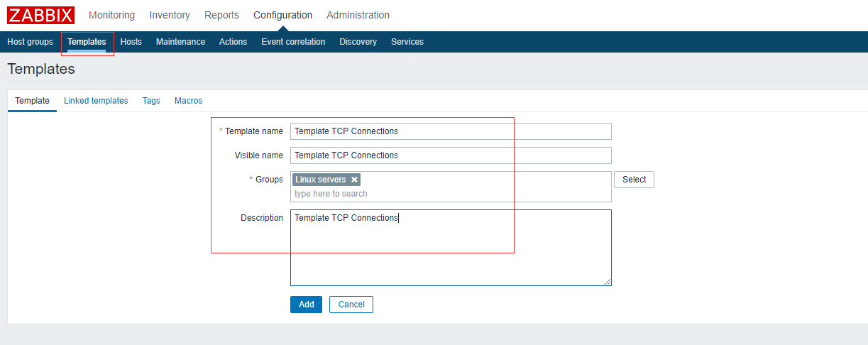Open the Hosts configuration page

click(131, 42)
